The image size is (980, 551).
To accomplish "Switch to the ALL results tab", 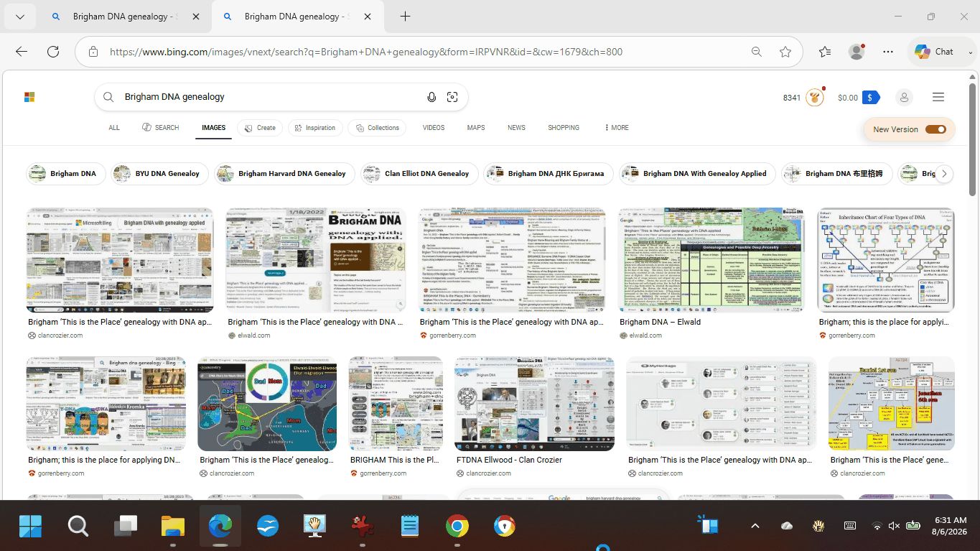I will tap(114, 128).
